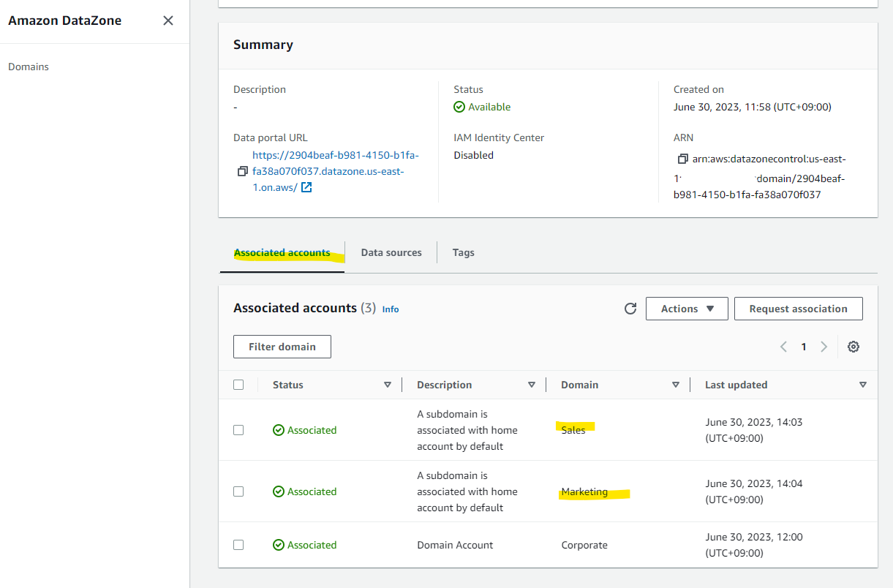The height and width of the screenshot is (588, 893).
Task: Open Domains in the sidebar
Action: coord(29,67)
